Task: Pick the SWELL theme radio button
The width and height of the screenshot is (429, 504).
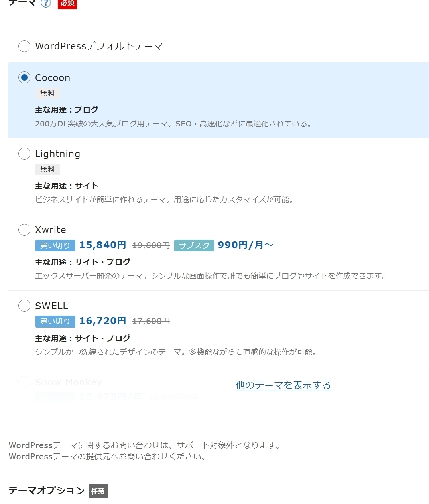Action: [x=24, y=306]
